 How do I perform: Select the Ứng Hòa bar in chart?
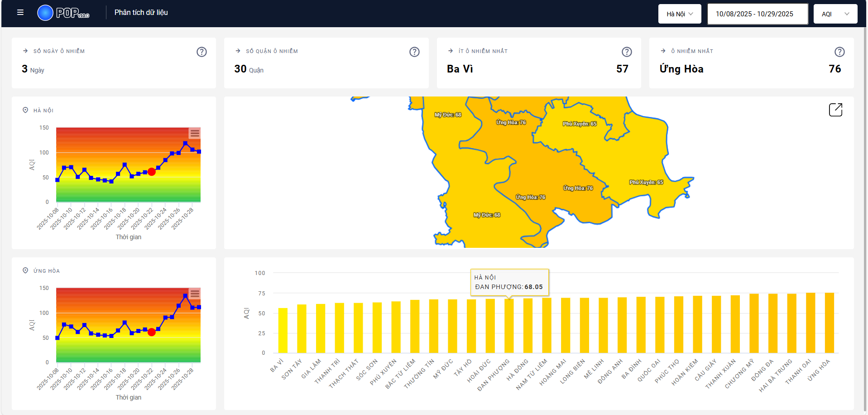829,323
